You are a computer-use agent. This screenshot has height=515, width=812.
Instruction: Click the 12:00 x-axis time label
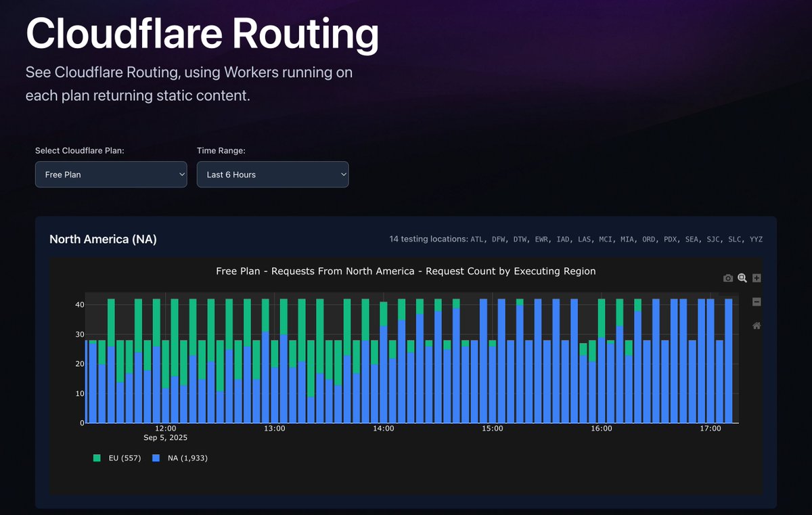(166, 428)
